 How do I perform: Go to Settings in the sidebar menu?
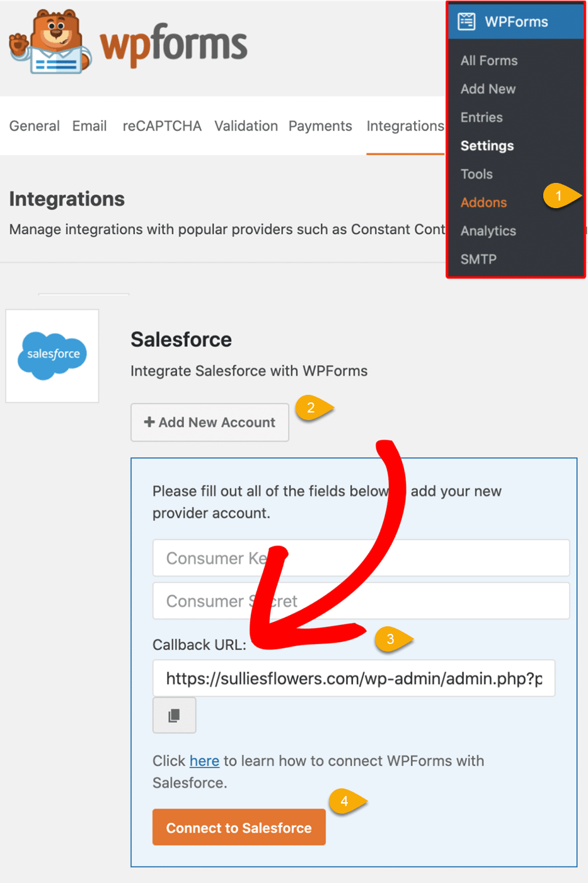point(487,146)
